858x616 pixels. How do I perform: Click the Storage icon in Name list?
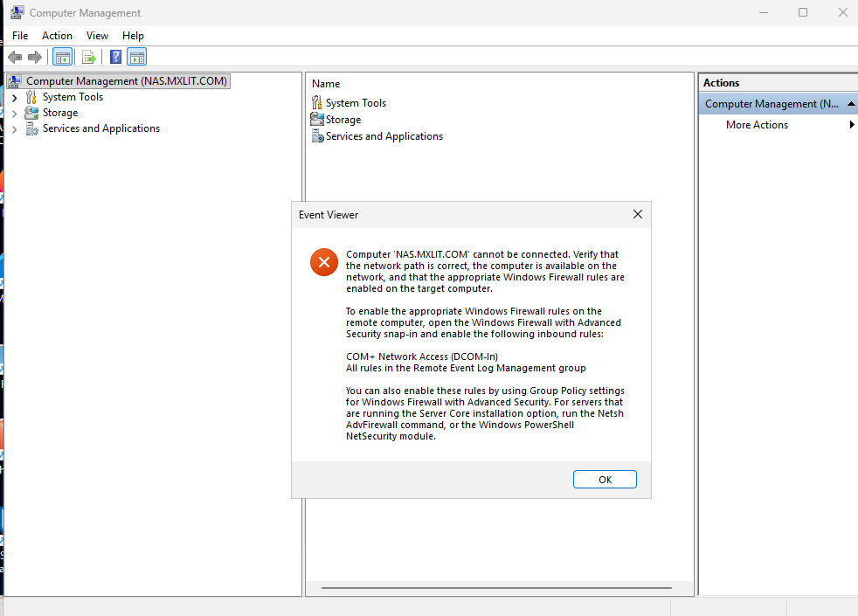tap(317, 120)
